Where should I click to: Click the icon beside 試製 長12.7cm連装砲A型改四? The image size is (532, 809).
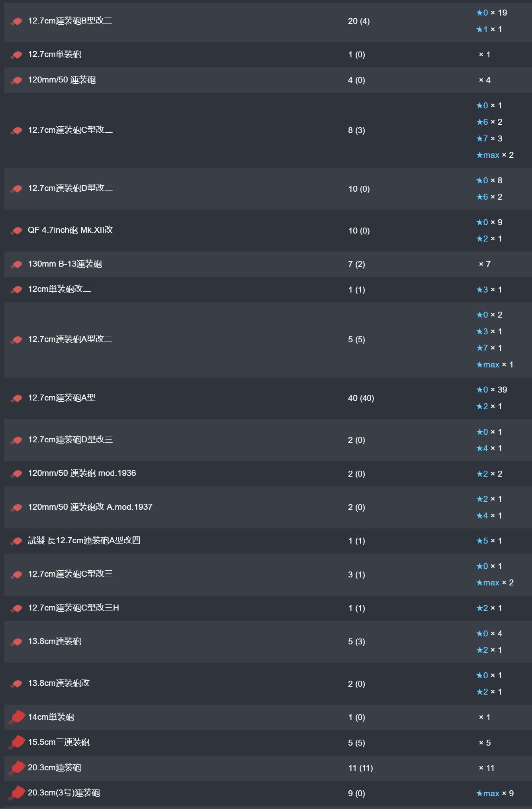tap(16, 541)
